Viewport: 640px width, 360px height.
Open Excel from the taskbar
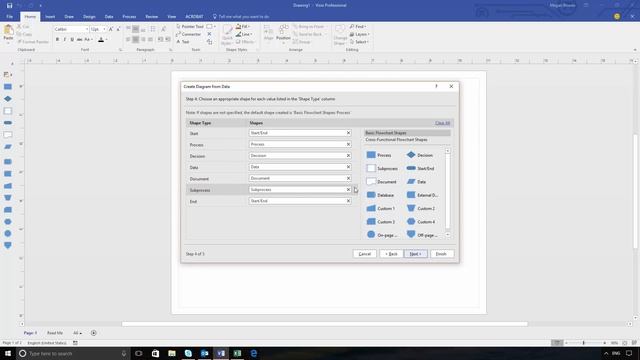pyautogui.click(x=237, y=353)
